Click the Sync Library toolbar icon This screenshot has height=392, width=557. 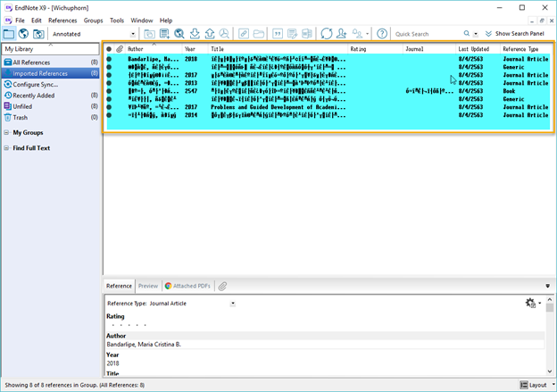pos(327,34)
